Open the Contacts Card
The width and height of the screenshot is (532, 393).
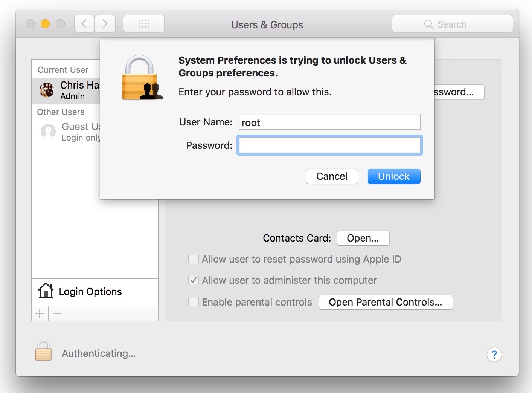coord(363,238)
